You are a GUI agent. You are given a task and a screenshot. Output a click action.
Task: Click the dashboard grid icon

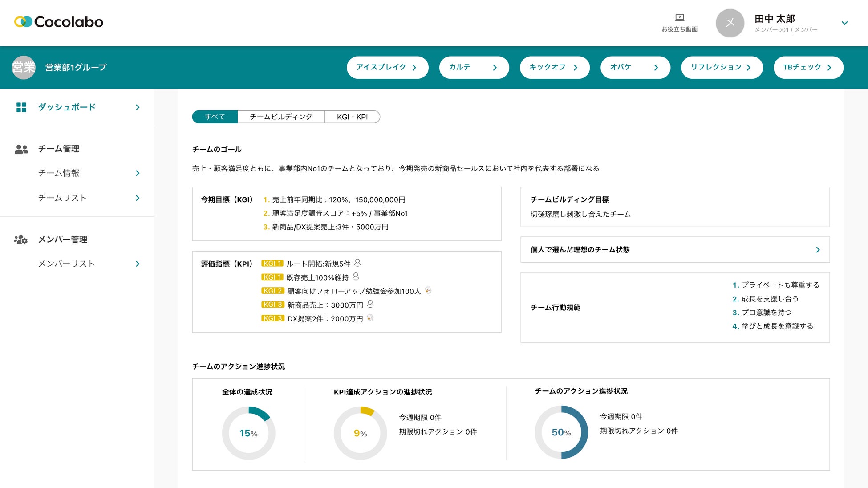[21, 107]
